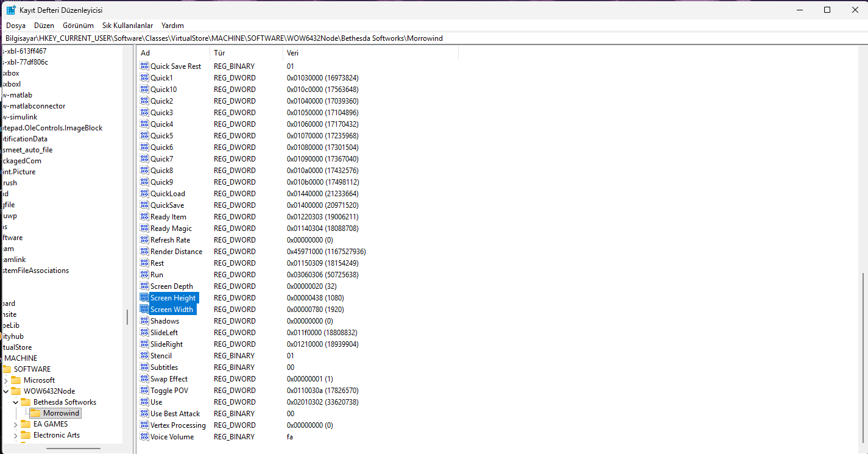The height and width of the screenshot is (454, 868).
Task: Expand the Electronic Arts key
Action: (x=16, y=435)
